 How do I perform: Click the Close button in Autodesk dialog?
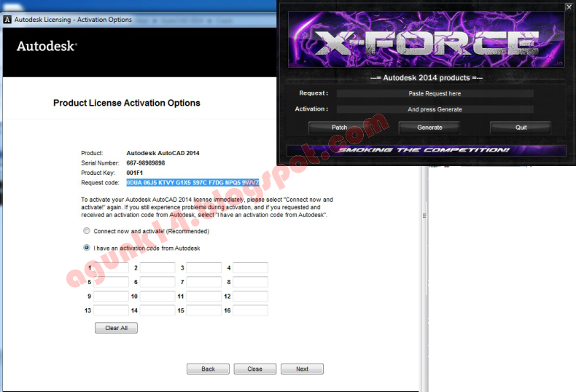pos(255,369)
